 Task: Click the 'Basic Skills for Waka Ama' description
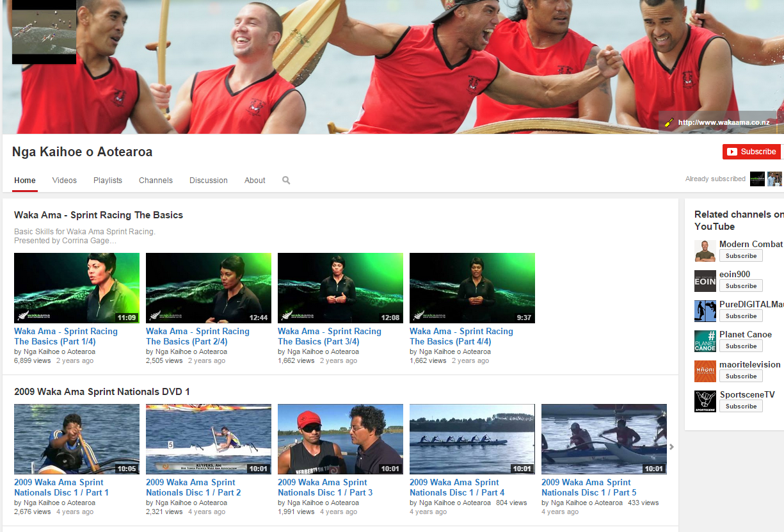point(84,232)
